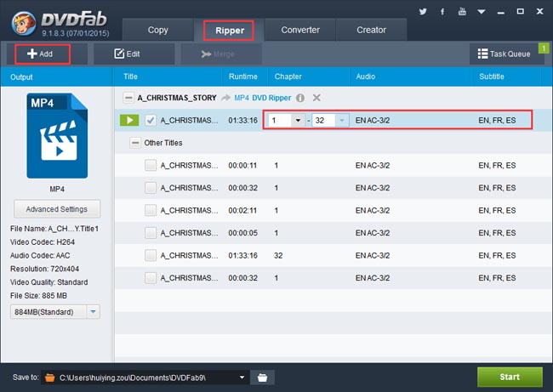Click the green Start button

[510, 377]
